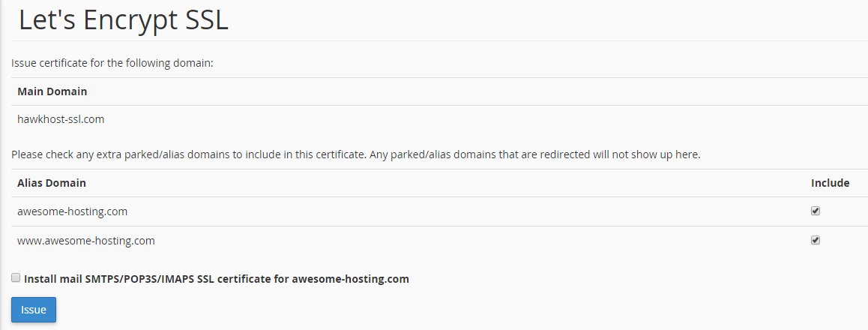Image resolution: width=868 pixels, height=330 pixels.
Task: Click the Alias Domain column header
Action: pos(51,183)
